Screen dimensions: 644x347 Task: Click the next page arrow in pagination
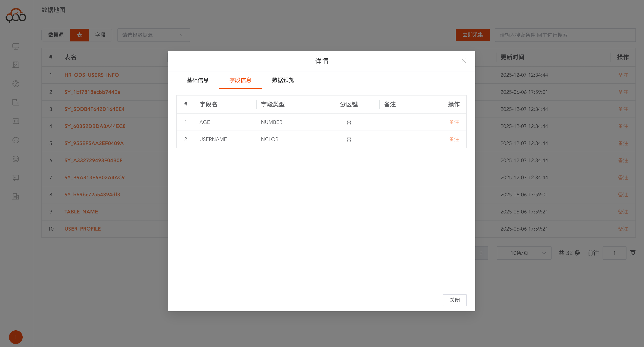tap(482, 253)
